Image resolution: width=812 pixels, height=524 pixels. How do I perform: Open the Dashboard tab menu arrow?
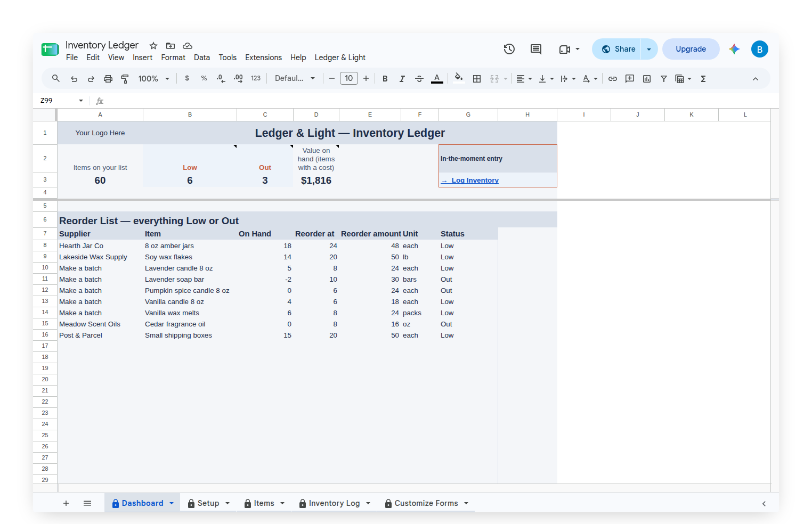coord(172,503)
